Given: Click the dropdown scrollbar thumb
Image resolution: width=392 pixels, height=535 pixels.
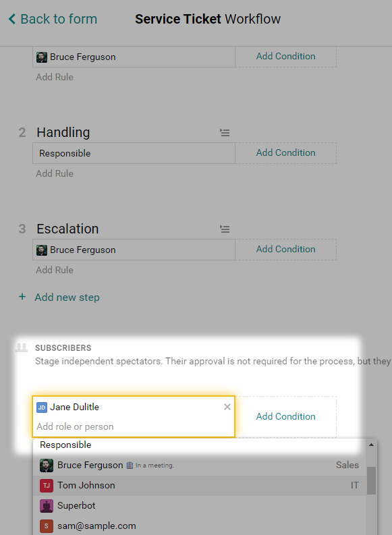Looking at the screenshot, I should [371, 480].
